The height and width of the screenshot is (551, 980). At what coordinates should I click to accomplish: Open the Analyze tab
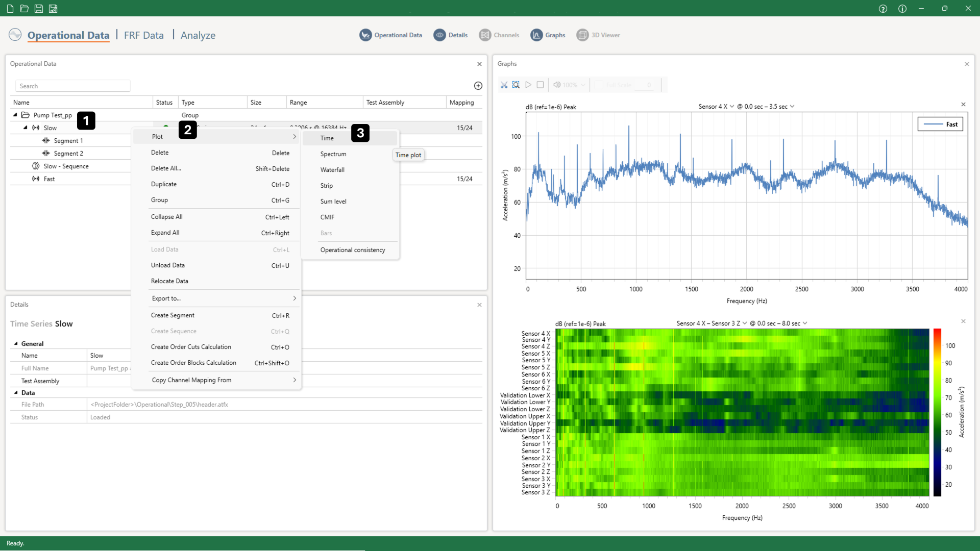(x=198, y=35)
